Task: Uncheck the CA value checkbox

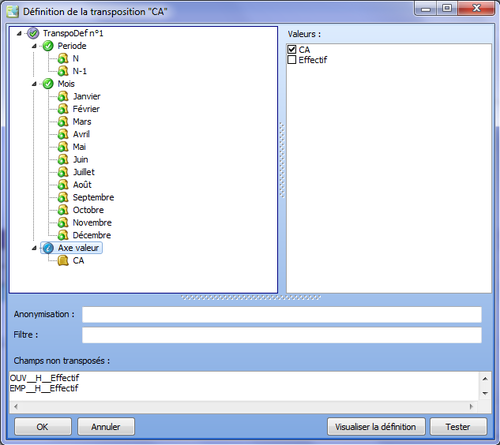Action: coord(292,50)
